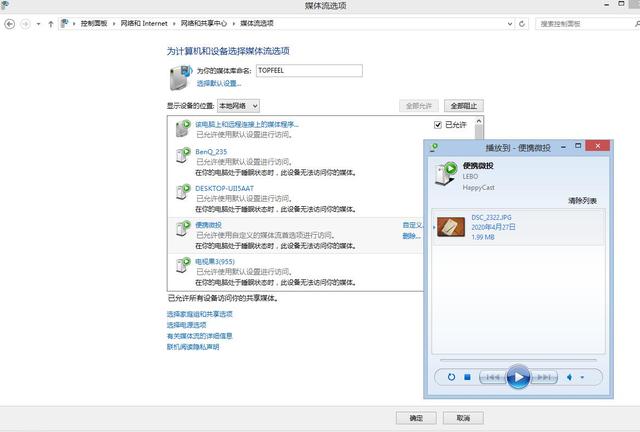Expand the breadcrumb arrow after 网络和共享中心
640x432 pixels.
[234, 24]
